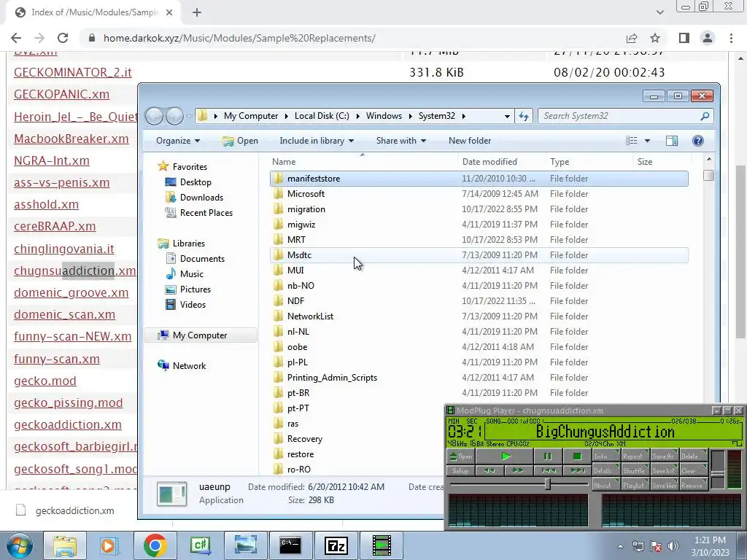Image resolution: width=747 pixels, height=560 pixels.
Task: Toggle Repeat in ModPlug Player
Action: tap(635, 456)
